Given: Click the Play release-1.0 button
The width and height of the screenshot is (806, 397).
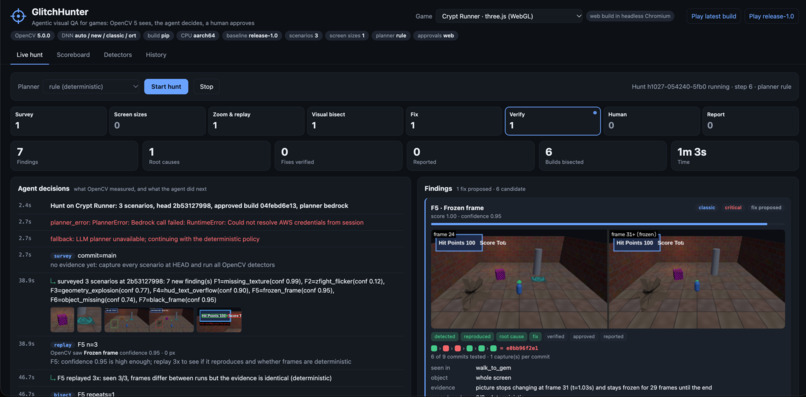Looking at the screenshot, I should [771, 16].
